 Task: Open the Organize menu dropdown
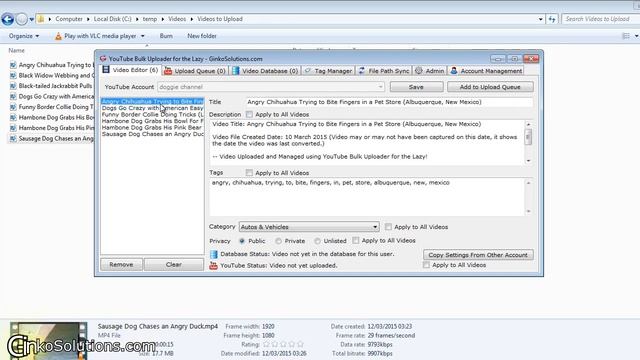pyautogui.click(x=24, y=36)
